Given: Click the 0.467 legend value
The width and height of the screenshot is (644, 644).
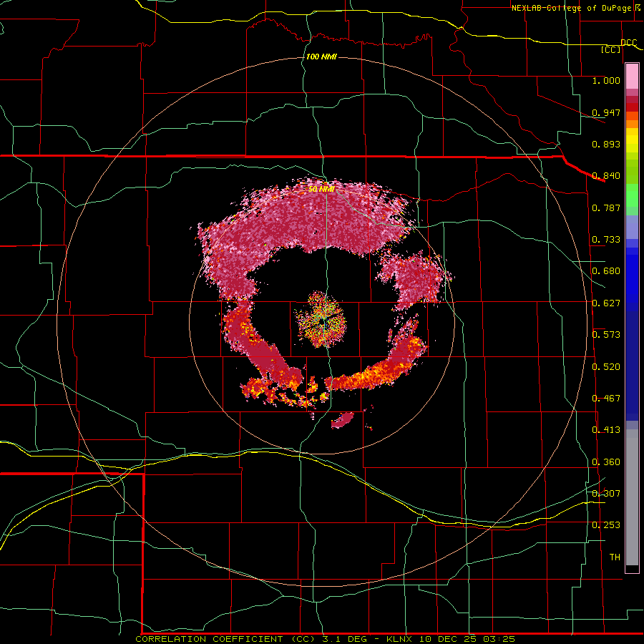Looking at the screenshot, I should pyautogui.click(x=606, y=399).
